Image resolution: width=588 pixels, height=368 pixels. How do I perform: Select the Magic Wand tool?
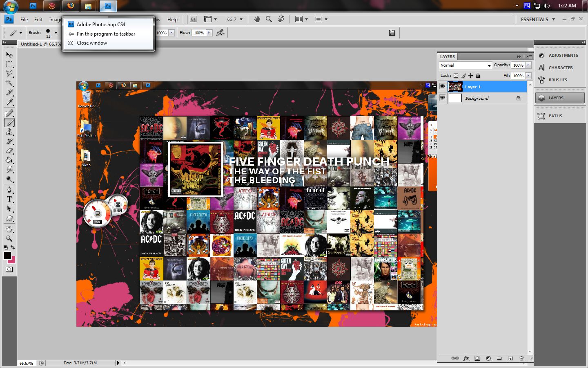coord(9,83)
